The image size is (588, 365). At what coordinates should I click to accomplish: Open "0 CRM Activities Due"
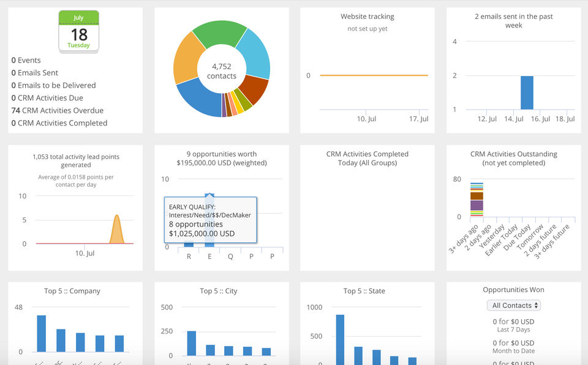point(47,98)
